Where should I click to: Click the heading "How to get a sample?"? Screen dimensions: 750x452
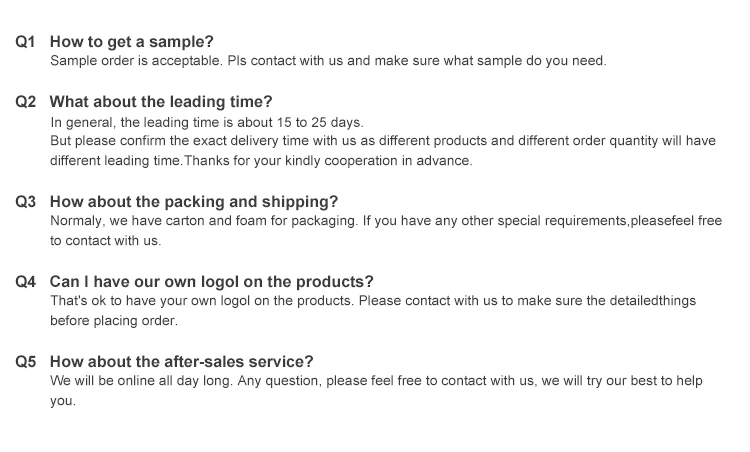click(132, 42)
